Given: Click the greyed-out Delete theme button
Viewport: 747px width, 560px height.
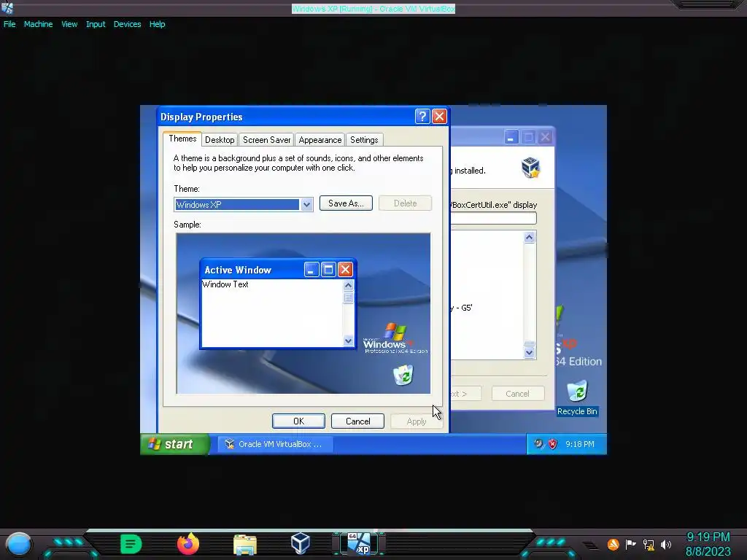Looking at the screenshot, I should pyautogui.click(x=405, y=203).
